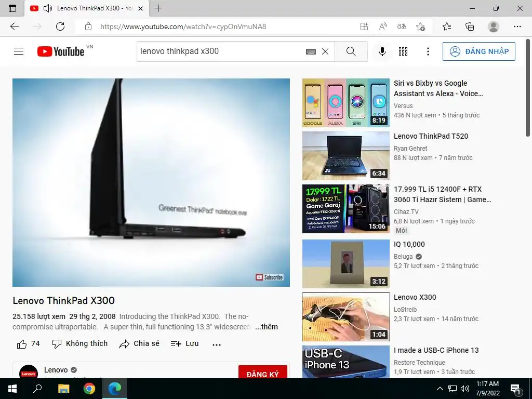Viewport: 532px width, 399px height.
Task: Open Edge apps available icon in address bar
Action: 364,26
